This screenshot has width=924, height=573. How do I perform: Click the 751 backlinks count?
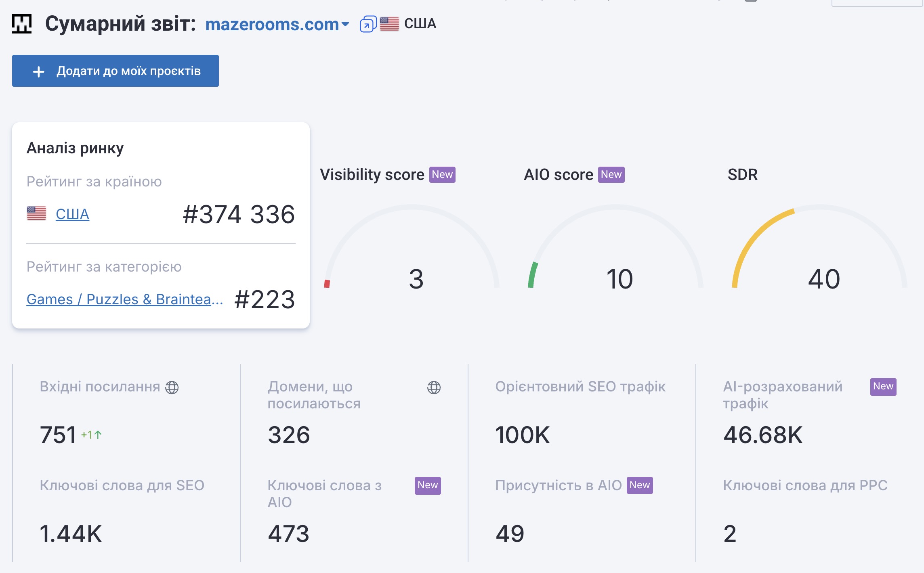point(58,435)
